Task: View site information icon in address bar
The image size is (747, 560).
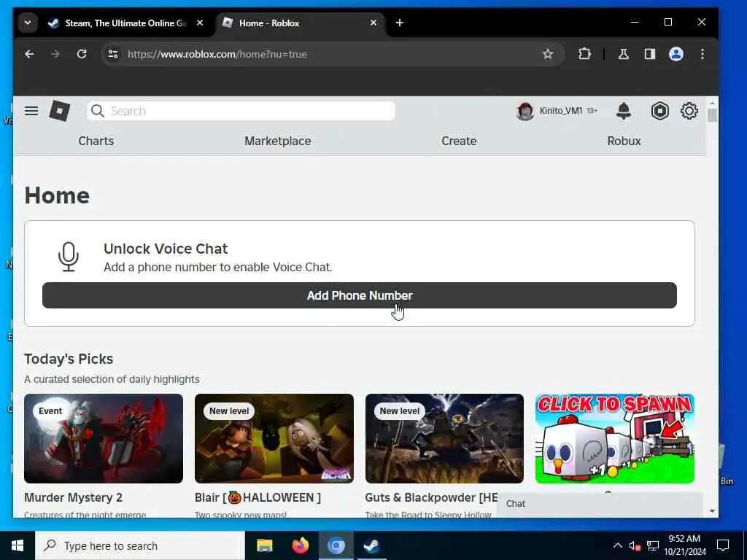Action: 113,54
